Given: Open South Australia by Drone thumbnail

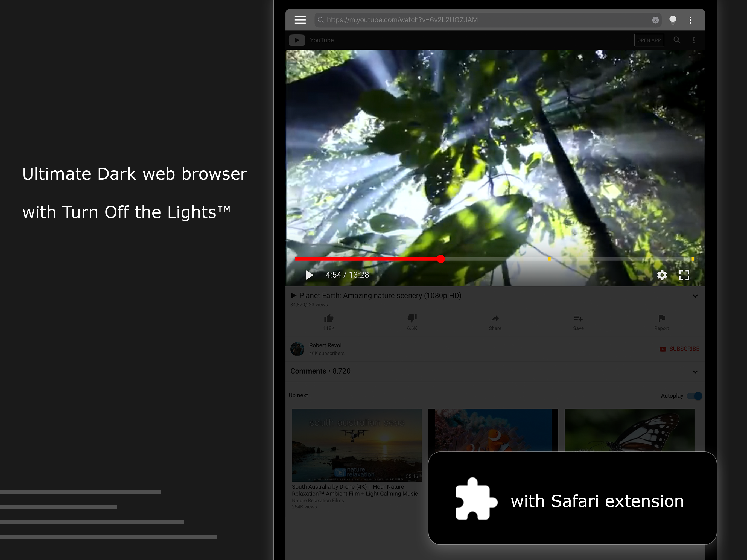Looking at the screenshot, I should (357, 445).
